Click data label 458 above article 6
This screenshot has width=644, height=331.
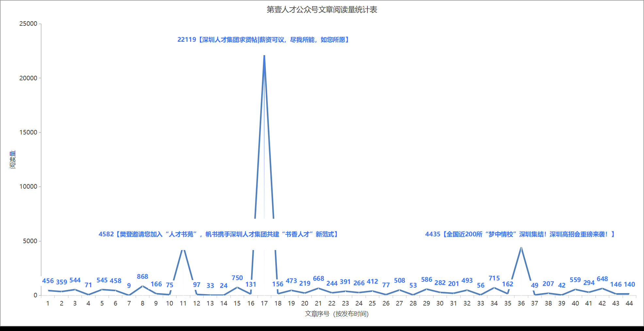coord(116,281)
